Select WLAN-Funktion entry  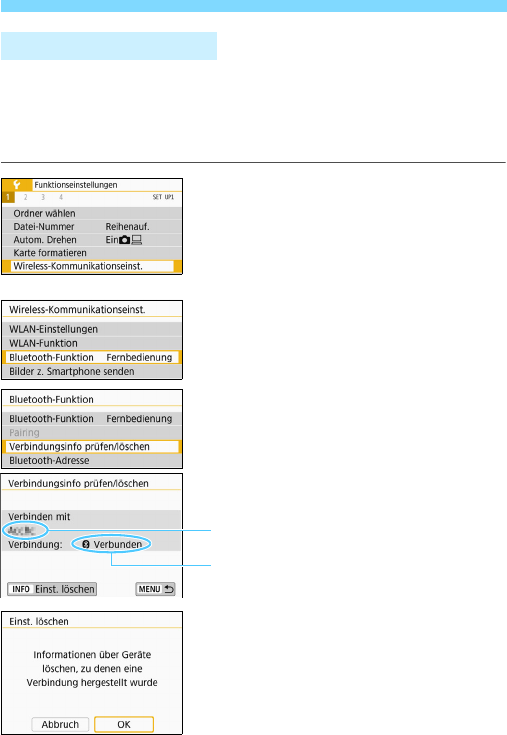click(x=92, y=343)
